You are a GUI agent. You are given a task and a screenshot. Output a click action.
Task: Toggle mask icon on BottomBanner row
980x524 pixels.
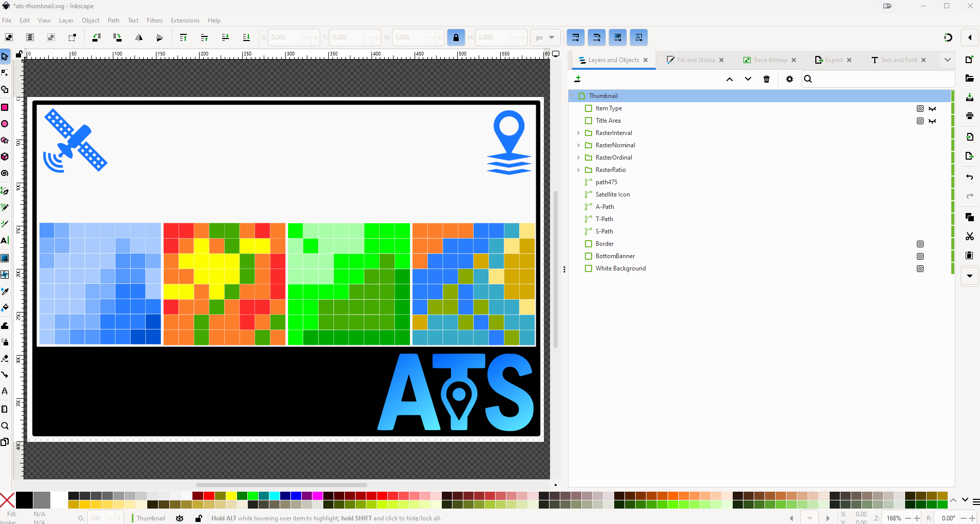[920, 256]
